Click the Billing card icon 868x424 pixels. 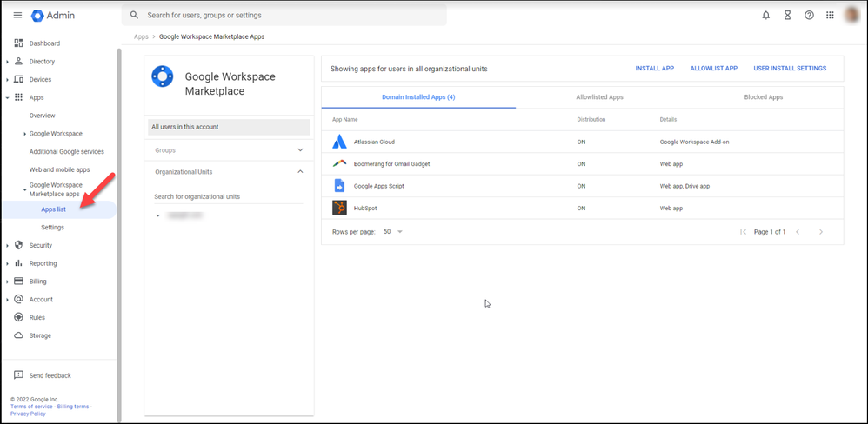[x=18, y=281]
